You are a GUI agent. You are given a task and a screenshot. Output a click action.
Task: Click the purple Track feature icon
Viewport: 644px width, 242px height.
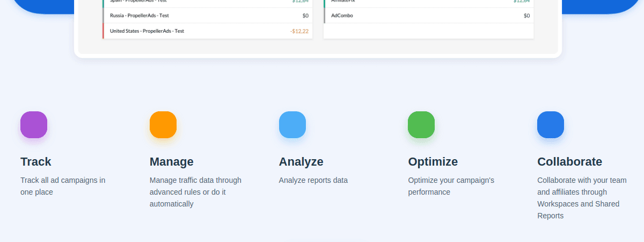34,125
